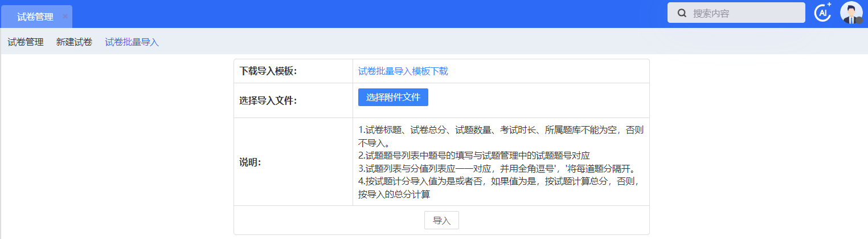
Task: Open the user avatar profile menu
Action: 851,13
